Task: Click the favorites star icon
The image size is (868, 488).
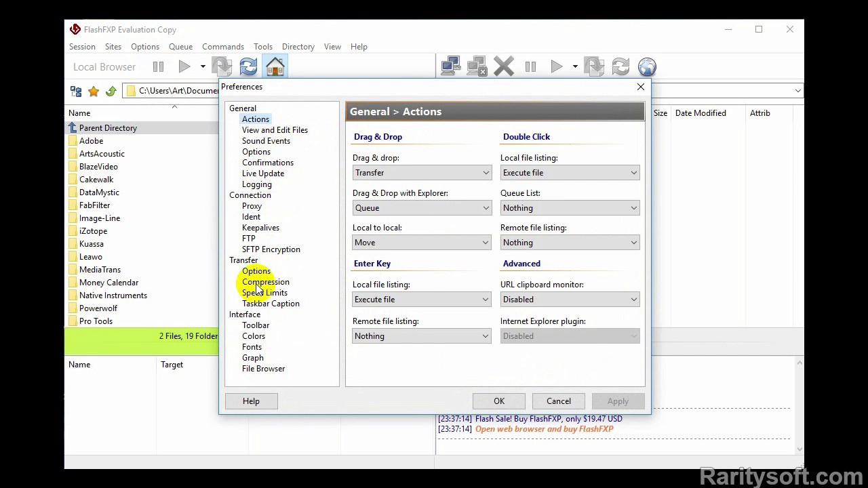Action: [94, 91]
